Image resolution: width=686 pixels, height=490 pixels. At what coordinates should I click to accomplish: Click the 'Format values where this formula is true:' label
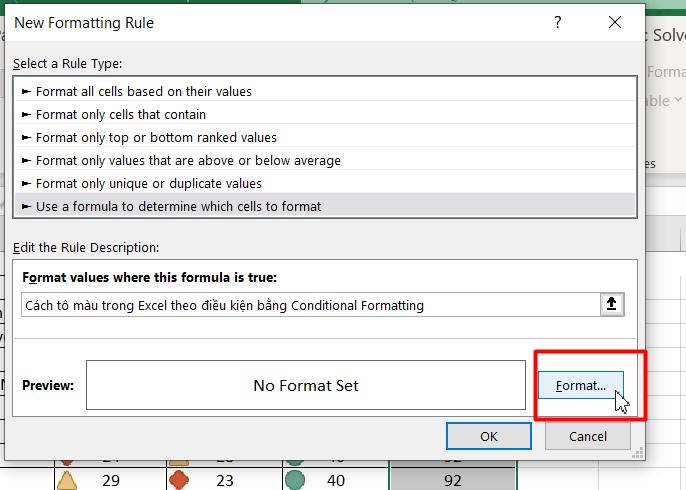[149, 277]
